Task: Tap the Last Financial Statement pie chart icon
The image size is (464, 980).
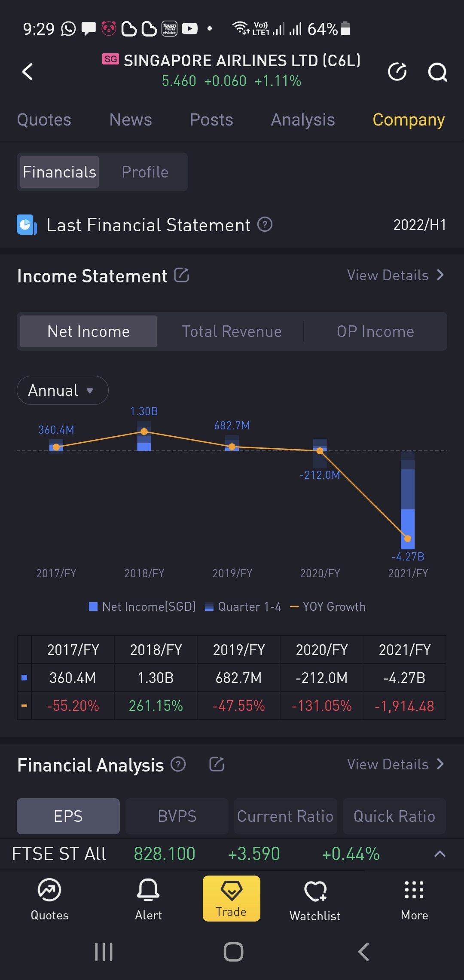Action: click(27, 224)
